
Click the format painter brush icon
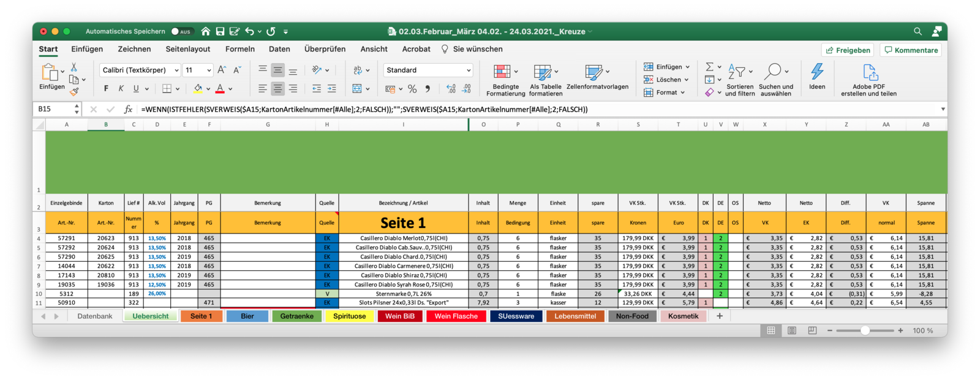pyautogui.click(x=74, y=92)
